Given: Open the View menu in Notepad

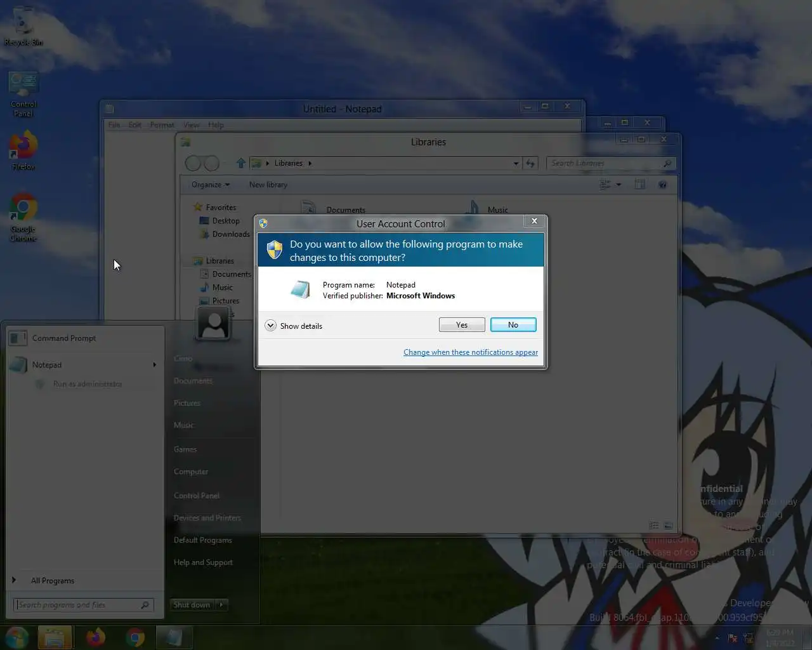Looking at the screenshot, I should (191, 125).
